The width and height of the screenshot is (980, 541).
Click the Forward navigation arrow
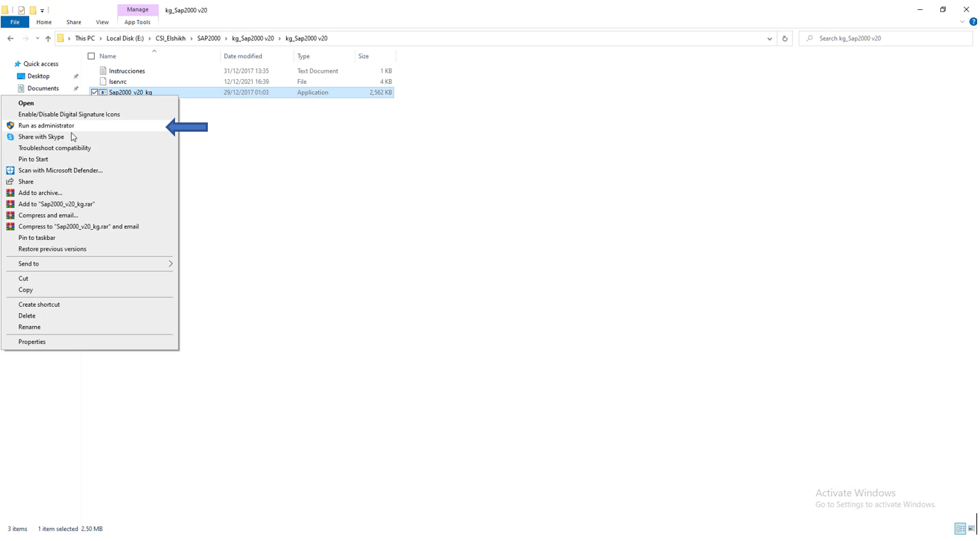26,38
